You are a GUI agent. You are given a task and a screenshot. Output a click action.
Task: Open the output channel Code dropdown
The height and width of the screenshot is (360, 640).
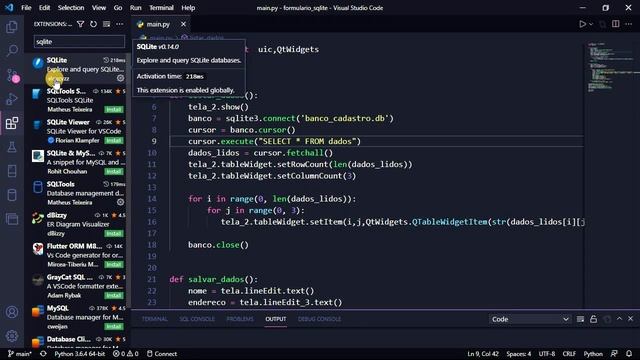[x=530, y=319]
